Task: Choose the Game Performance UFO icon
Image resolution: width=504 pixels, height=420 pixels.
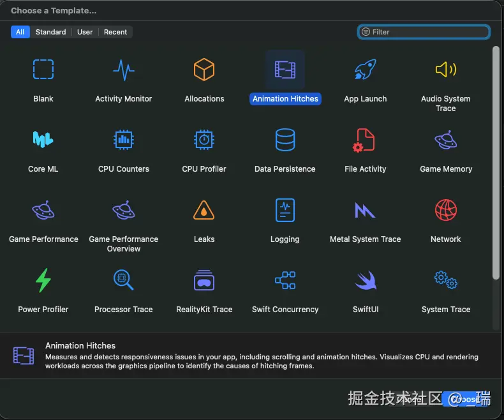Action: (43, 210)
